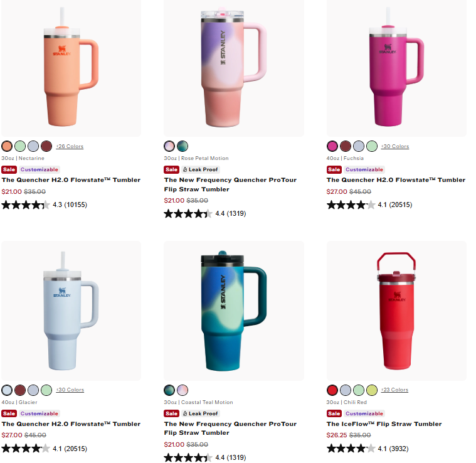Viewport: 476px width, 463px height.
Task: Click Leak Proof badge on Coastal Teal tumbler
Action: [200, 413]
